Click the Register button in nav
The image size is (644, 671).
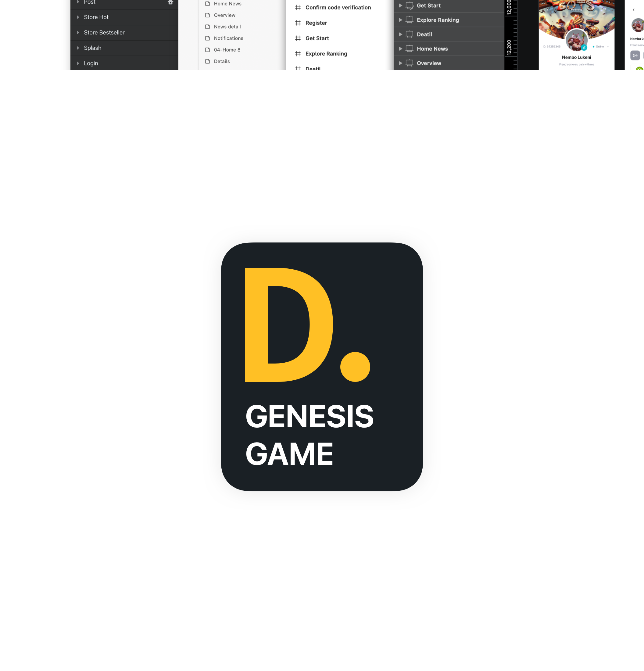click(316, 23)
